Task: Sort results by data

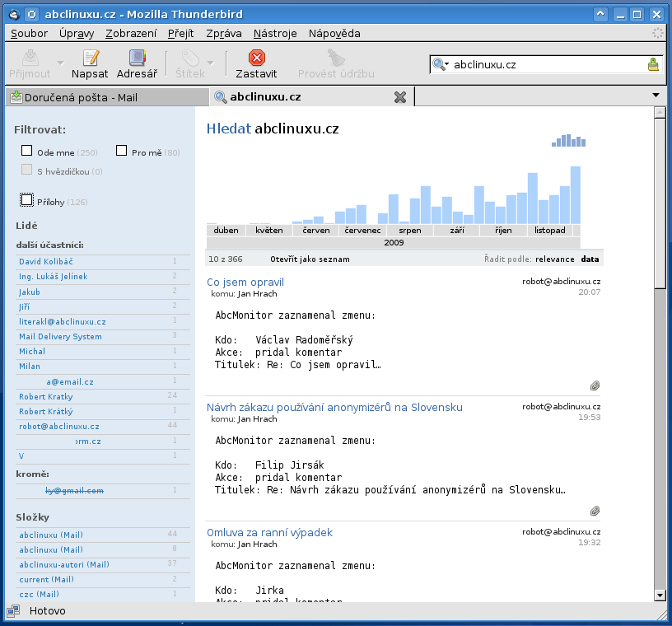Action: pyautogui.click(x=590, y=259)
